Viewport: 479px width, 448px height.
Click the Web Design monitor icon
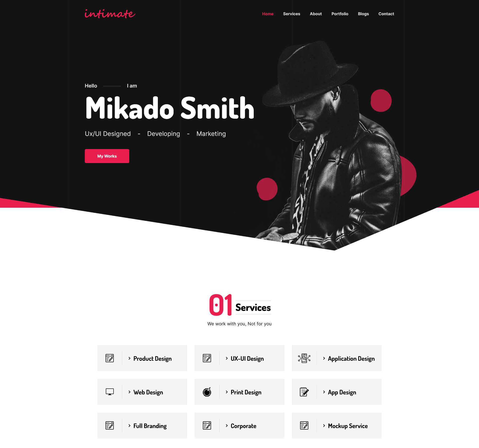110,392
